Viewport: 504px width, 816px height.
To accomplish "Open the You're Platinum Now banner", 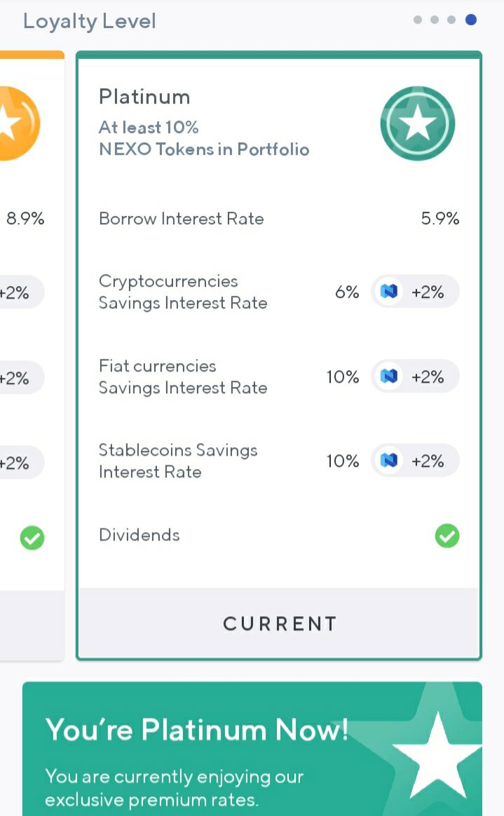I will 252,749.
